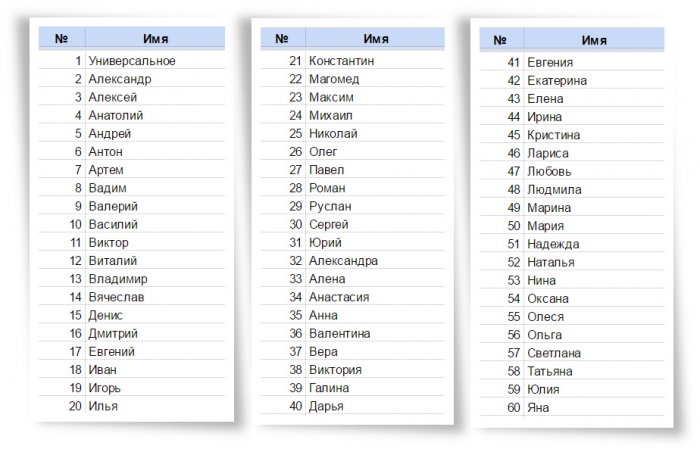The height and width of the screenshot is (452, 700).
Task: Click the 'Дмитрий' name entry
Action: click(x=113, y=333)
